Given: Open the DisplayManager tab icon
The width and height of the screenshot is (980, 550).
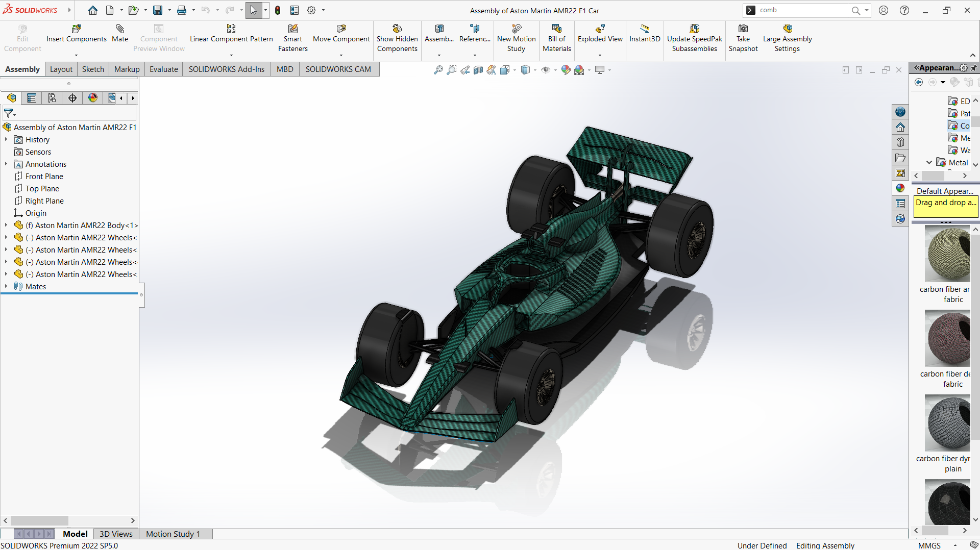Looking at the screenshot, I should pyautogui.click(x=93, y=98).
